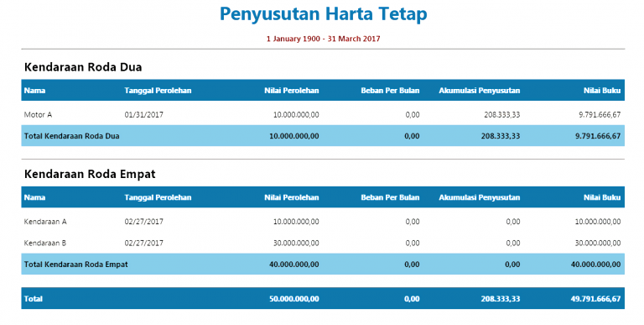Screen dimensions: 644x325
Task: Select the Kendaraan A asset name
Action: click(45, 222)
